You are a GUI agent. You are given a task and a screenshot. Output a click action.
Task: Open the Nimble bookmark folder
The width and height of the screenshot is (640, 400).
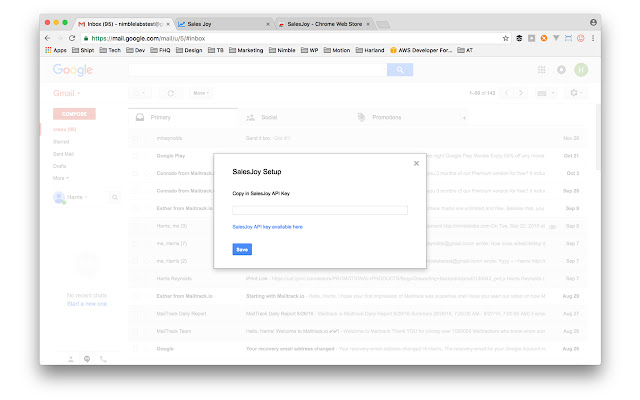click(282, 50)
